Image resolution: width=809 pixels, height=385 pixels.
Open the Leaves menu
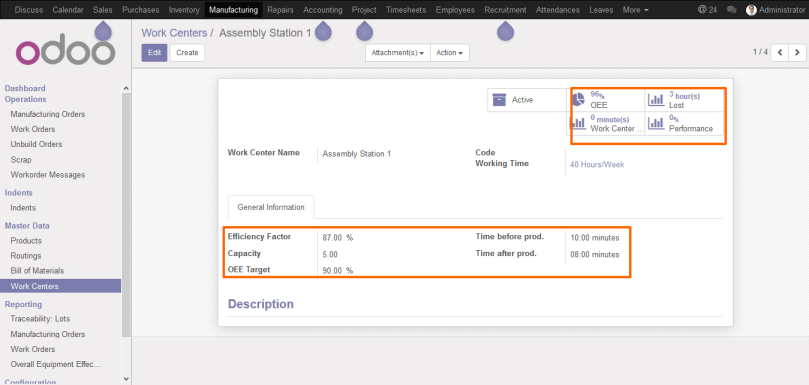point(601,10)
